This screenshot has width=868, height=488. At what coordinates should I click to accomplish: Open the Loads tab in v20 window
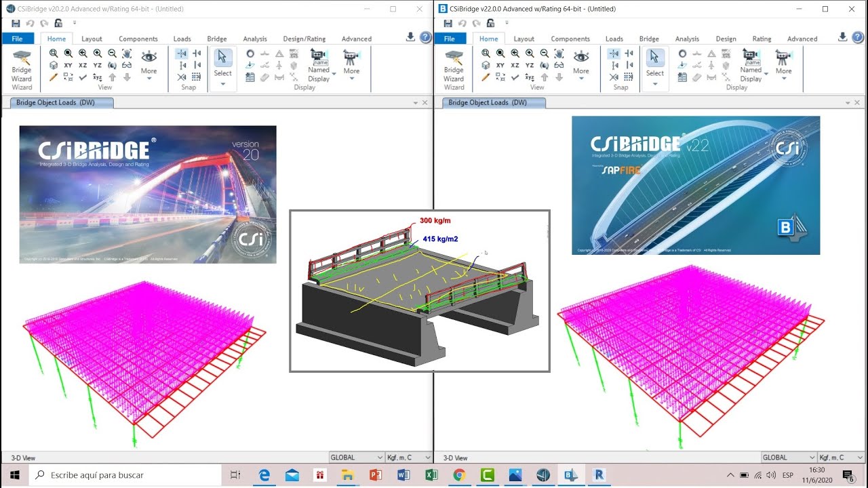pyautogui.click(x=182, y=39)
